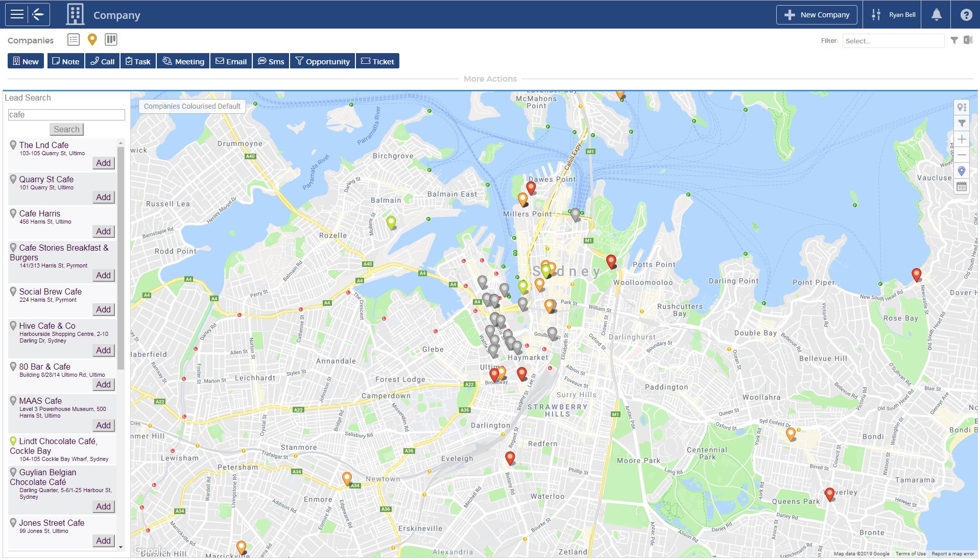Image resolution: width=980 pixels, height=560 pixels.
Task: Open the hamburger navigation menu
Action: pos(17,14)
